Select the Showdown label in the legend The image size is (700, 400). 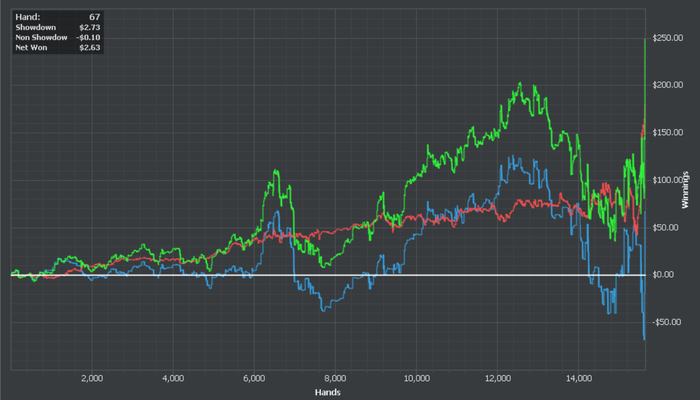[36, 28]
